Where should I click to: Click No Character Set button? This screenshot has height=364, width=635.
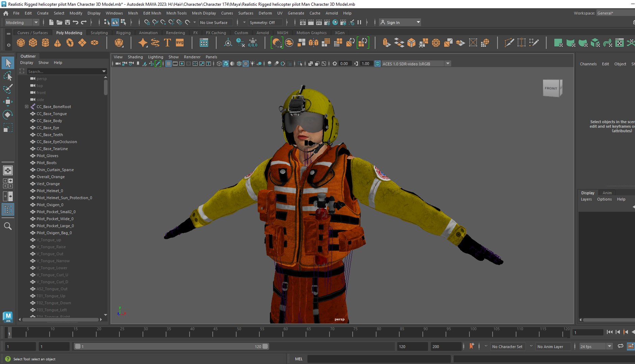click(507, 346)
